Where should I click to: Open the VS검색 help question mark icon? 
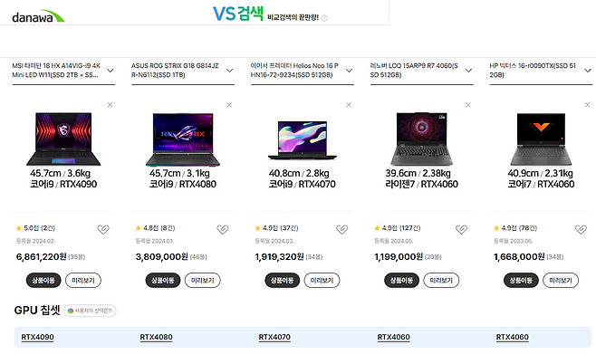click(x=324, y=18)
